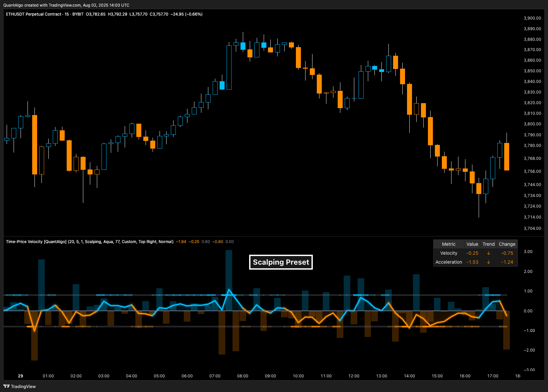The width and height of the screenshot is (548, 392).
Task: Click the TradingView logo at bottom left
Action: (20, 386)
